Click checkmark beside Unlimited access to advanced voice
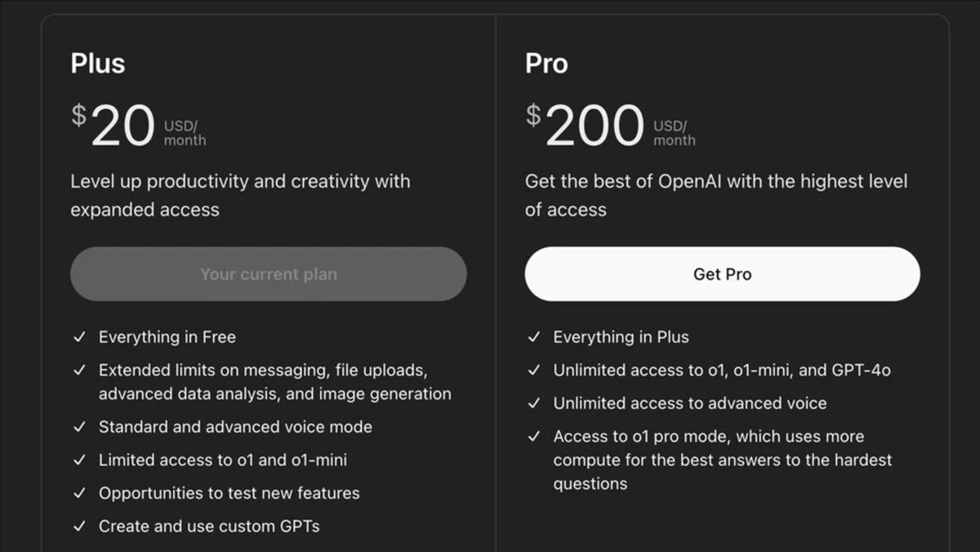The image size is (980, 552). 534,403
